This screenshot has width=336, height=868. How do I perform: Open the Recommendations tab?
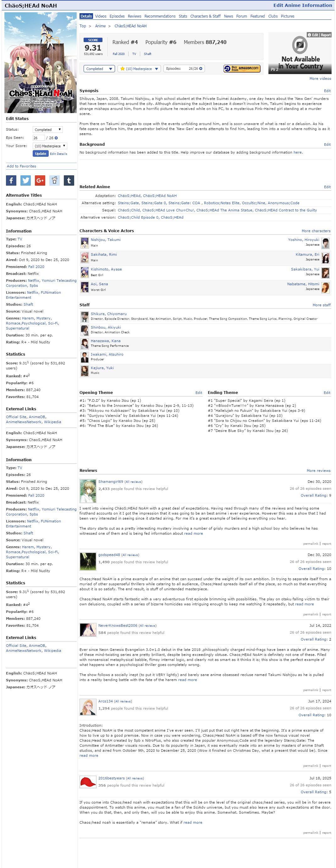(160, 16)
